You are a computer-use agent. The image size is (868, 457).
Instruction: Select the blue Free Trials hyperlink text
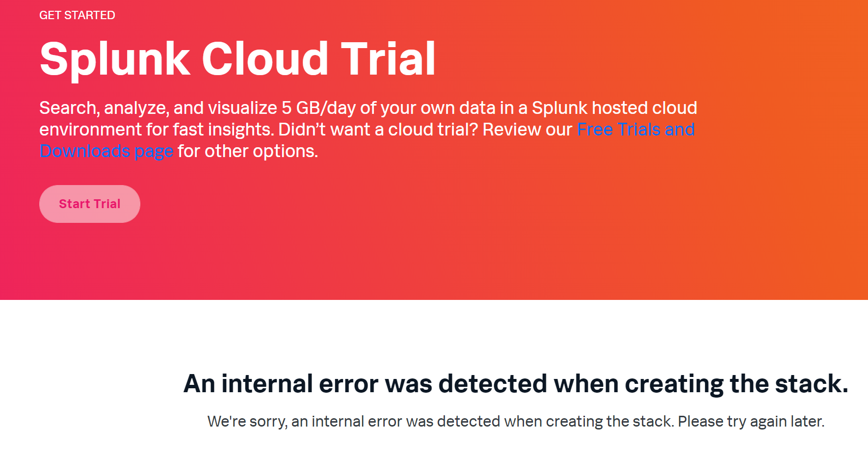605,129
